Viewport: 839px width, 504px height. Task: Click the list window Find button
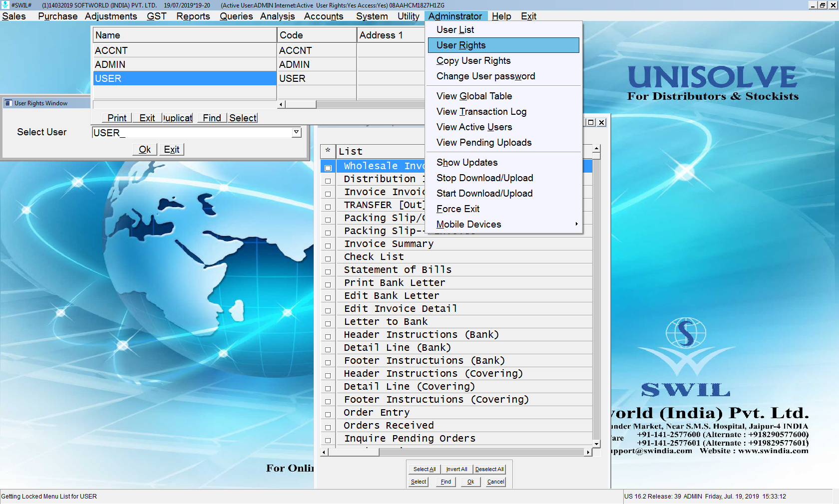(x=445, y=482)
